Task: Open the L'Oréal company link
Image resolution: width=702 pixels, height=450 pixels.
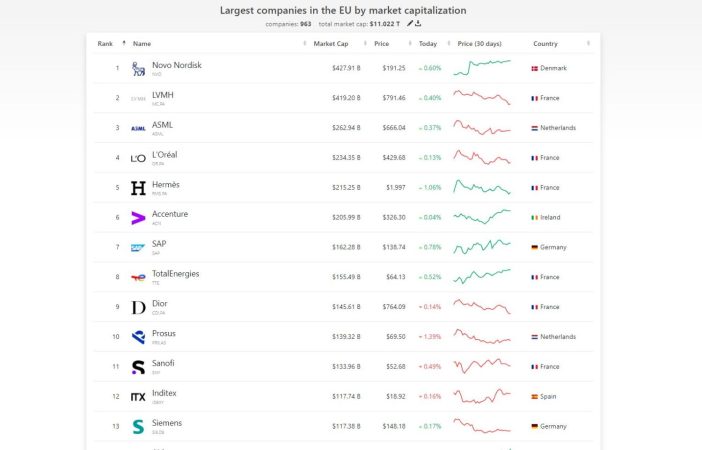Action: 165,155
